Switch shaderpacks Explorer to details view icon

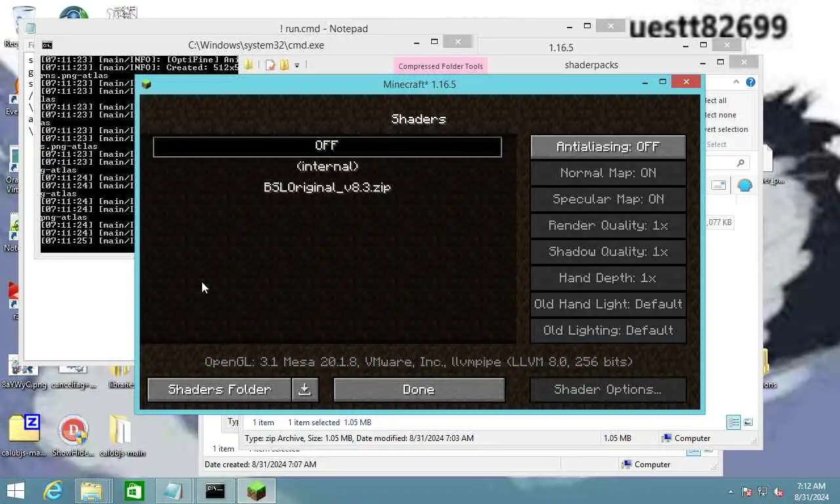click(734, 422)
